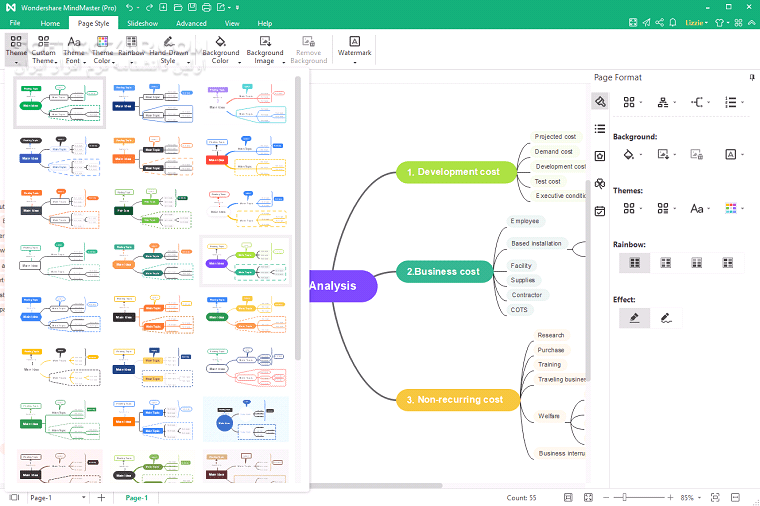760x506 pixels.
Task: Switch to the Advanced ribbon tab
Action: (191, 22)
